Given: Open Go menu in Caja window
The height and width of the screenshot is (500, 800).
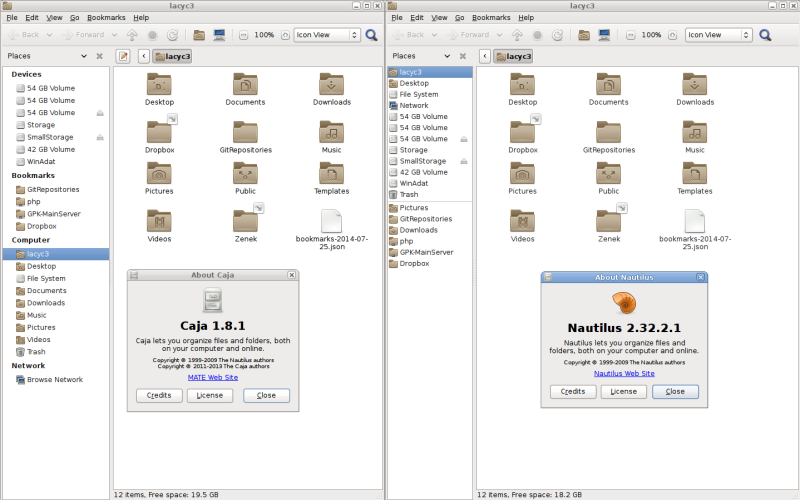Looking at the screenshot, I should click(74, 17).
